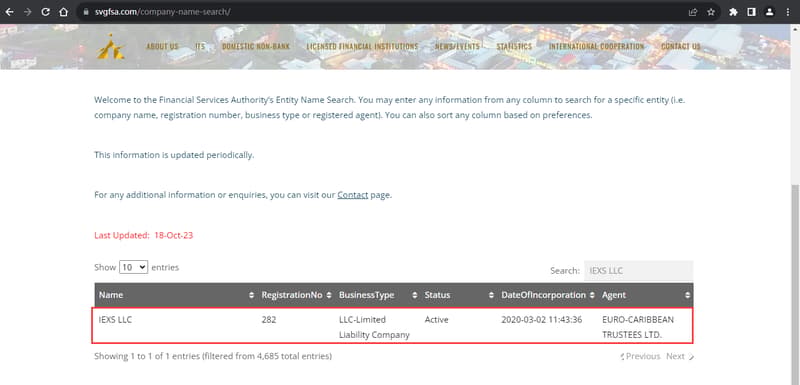800x385 pixels.
Task: Bookmark this page with the star icon
Action: [711, 12]
